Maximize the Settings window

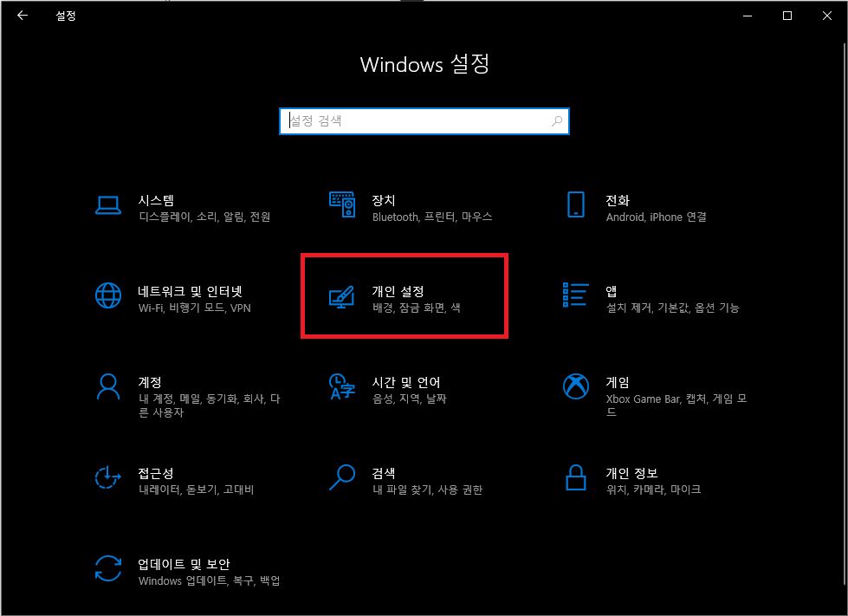(x=787, y=16)
